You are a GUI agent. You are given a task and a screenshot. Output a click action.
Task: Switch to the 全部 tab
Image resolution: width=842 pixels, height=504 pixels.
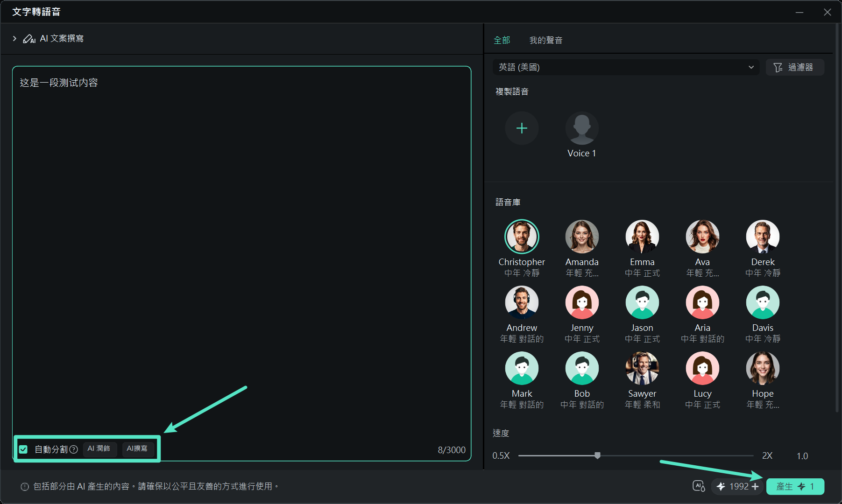point(502,40)
